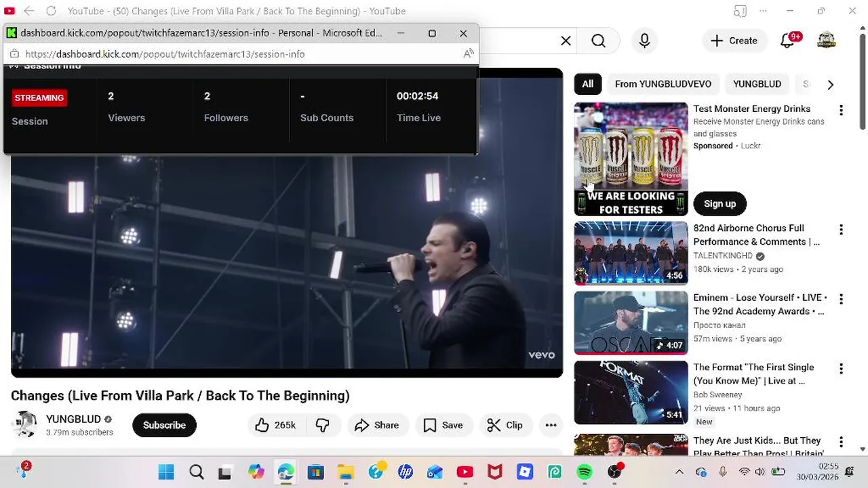The image size is (868, 488).
Task: Share the Changes video
Action: (377, 425)
